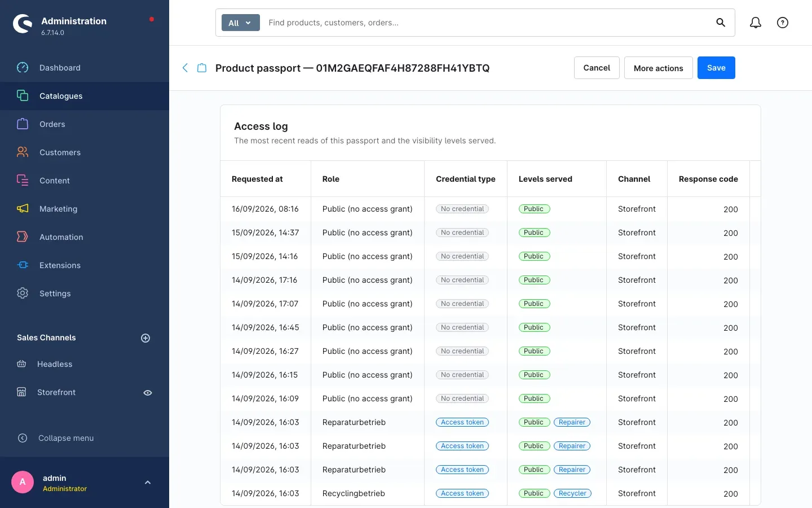
Task: Click the Save button
Action: 716,68
